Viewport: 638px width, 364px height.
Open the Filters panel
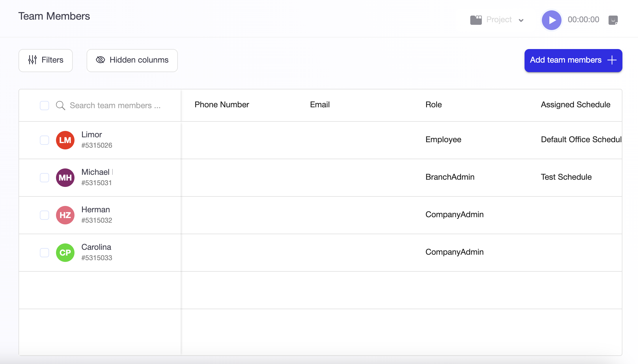[x=46, y=60]
